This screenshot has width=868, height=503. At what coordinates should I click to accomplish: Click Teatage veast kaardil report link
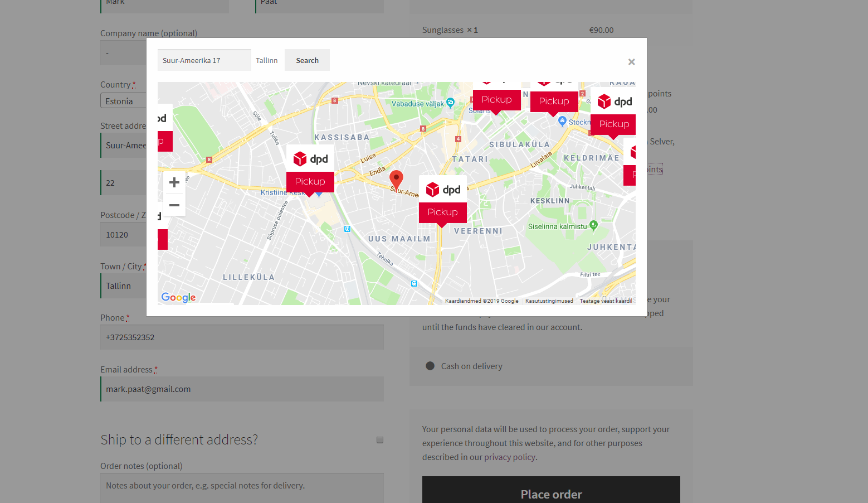(606, 301)
